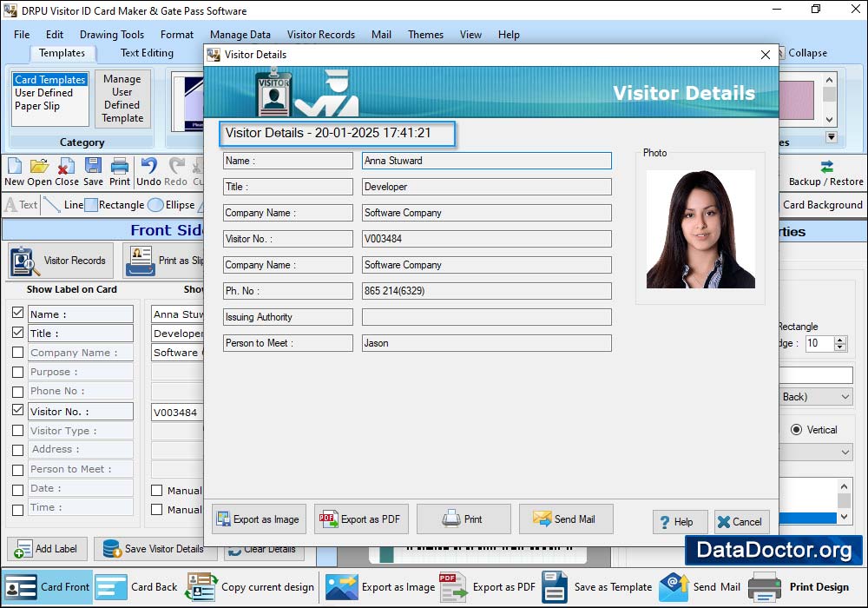Click the Redo arrow icon
The width and height of the screenshot is (868, 608).
click(x=176, y=166)
